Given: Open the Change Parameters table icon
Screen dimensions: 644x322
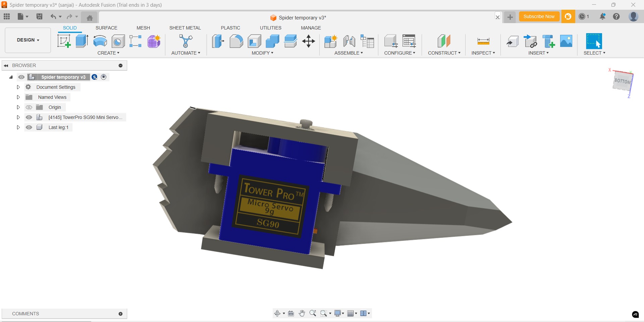Looking at the screenshot, I should click(409, 41).
